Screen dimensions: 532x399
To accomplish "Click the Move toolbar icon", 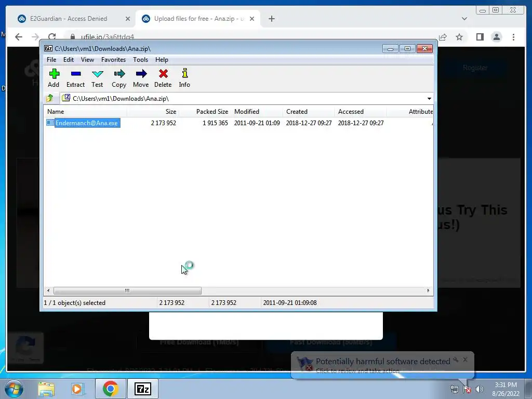I will (x=141, y=78).
